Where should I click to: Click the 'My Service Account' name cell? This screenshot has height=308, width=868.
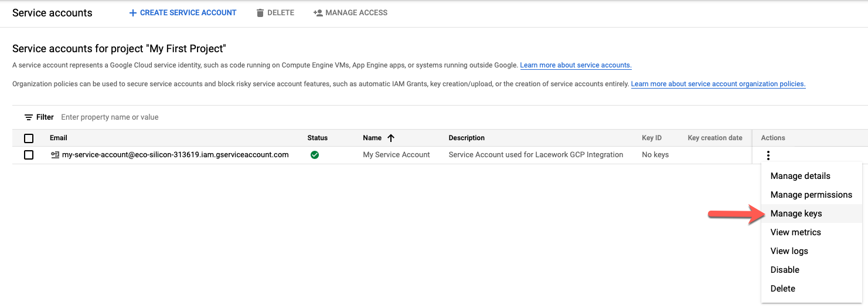(396, 155)
